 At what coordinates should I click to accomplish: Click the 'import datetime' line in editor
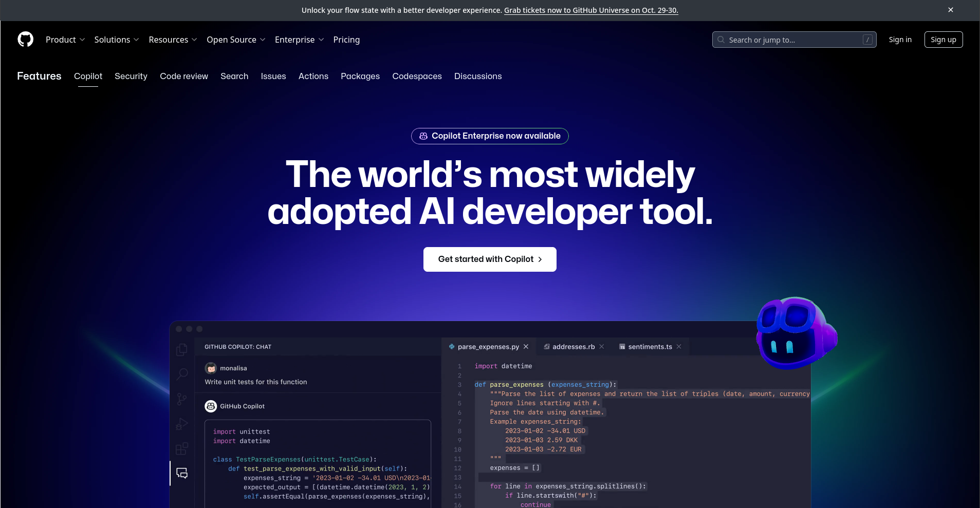click(503, 366)
